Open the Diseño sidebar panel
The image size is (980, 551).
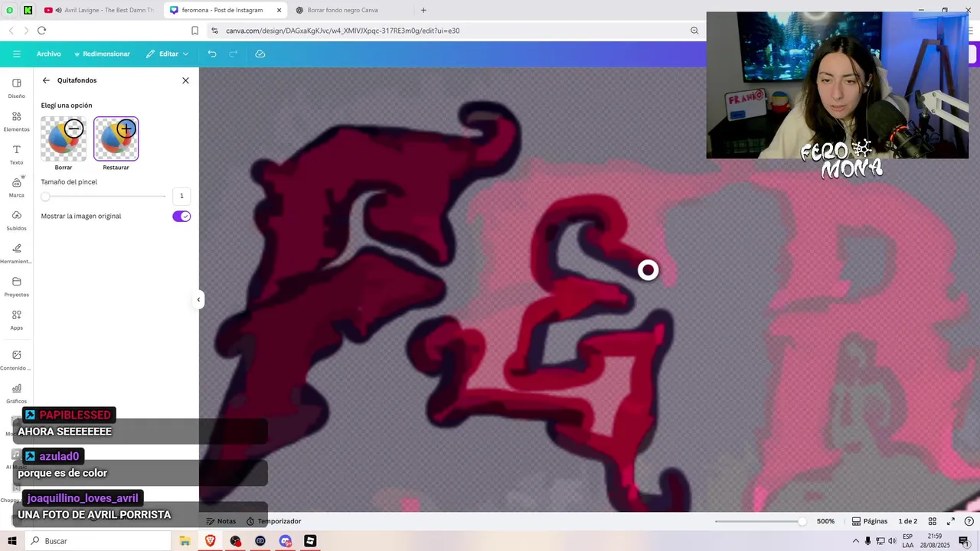tap(17, 88)
